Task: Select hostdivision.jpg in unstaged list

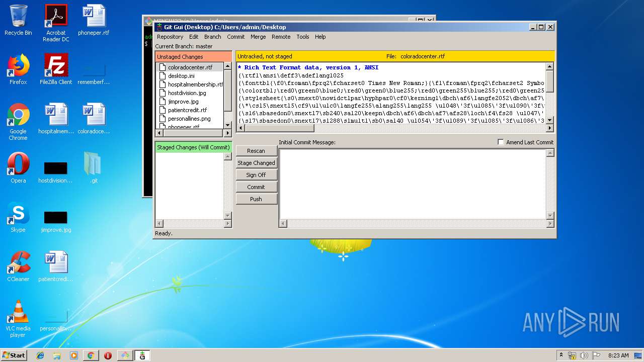Action: click(187, 93)
